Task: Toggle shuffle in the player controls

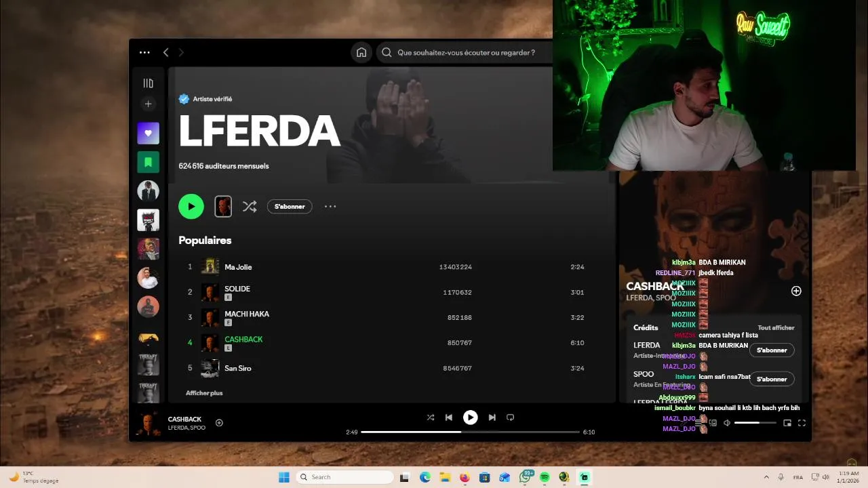Action: tap(431, 418)
